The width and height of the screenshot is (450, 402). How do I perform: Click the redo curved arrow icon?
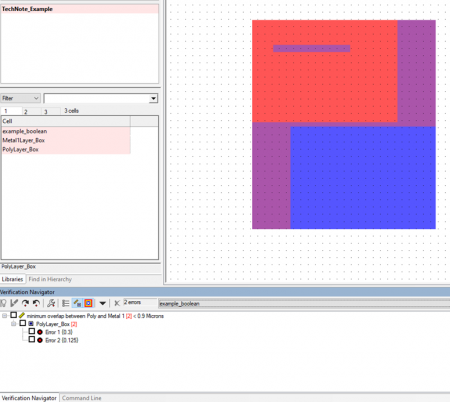pos(25,303)
